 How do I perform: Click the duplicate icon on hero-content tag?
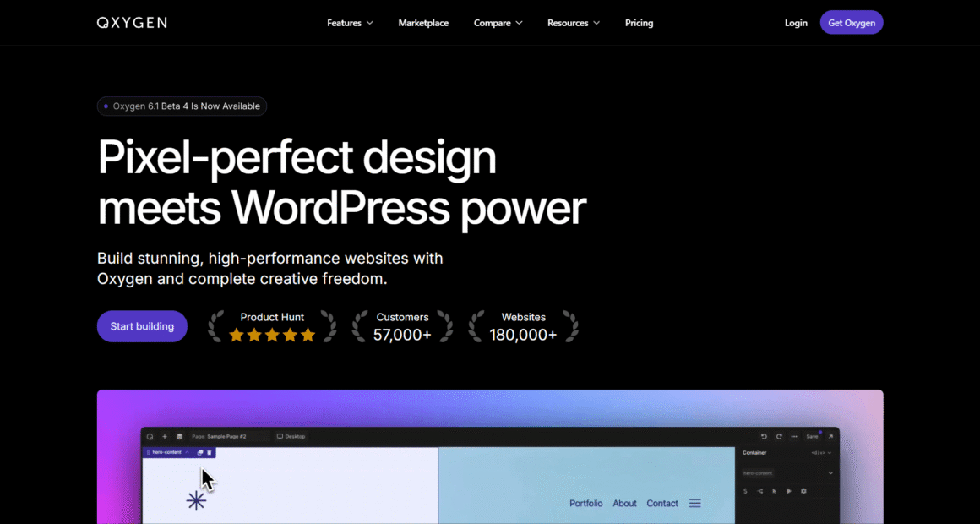point(200,452)
